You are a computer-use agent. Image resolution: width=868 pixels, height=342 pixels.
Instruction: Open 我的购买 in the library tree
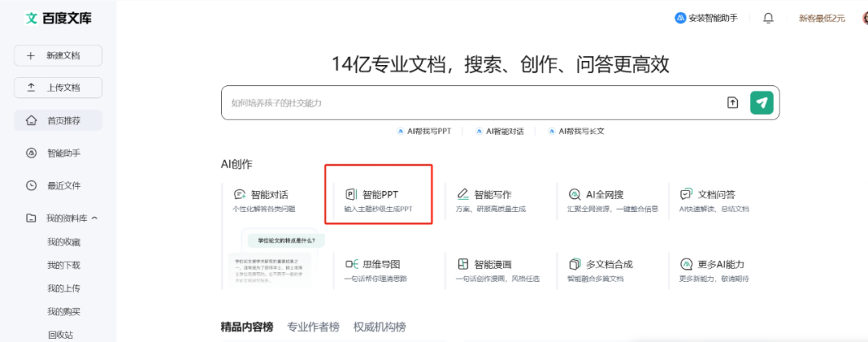63,311
